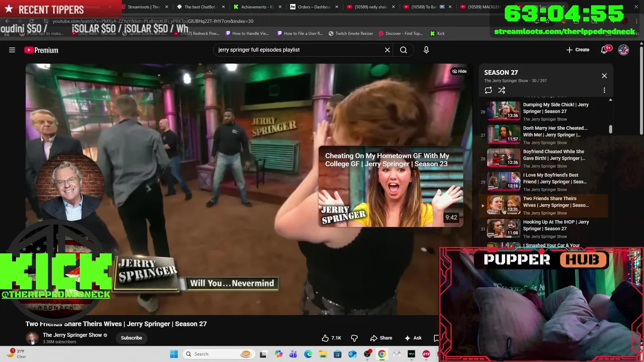Open the account avatar menu
The width and height of the screenshot is (644, 362).
coord(623,50)
